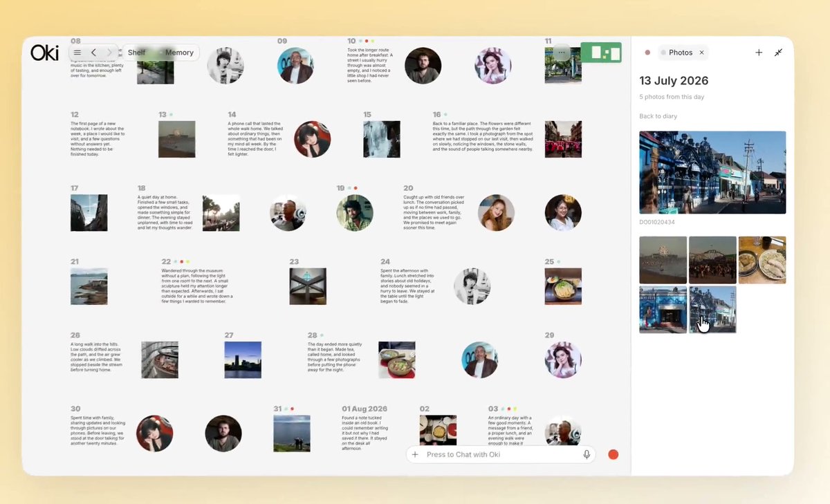
Task: Click the 13 July 2026 heading
Action: click(x=674, y=81)
